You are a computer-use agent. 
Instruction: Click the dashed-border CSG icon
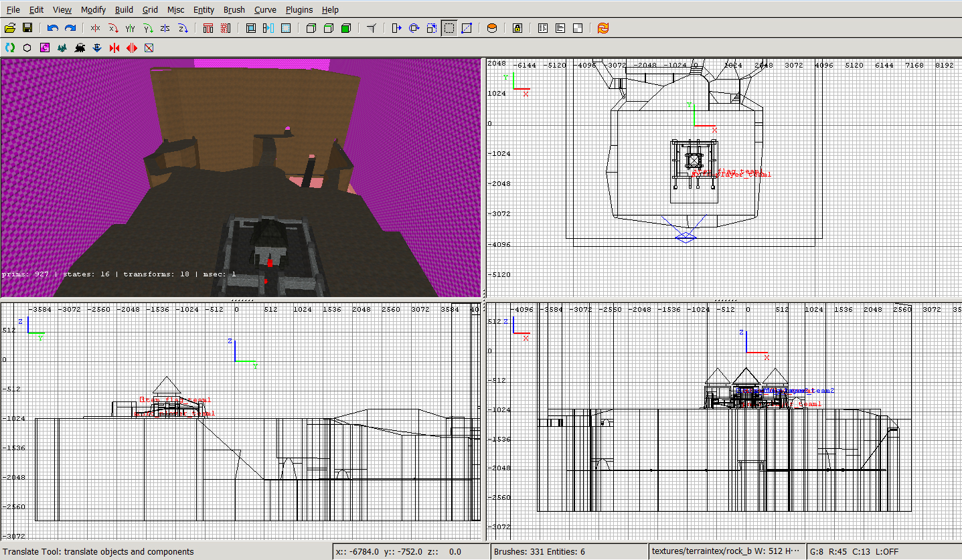pyautogui.click(x=286, y=28)
